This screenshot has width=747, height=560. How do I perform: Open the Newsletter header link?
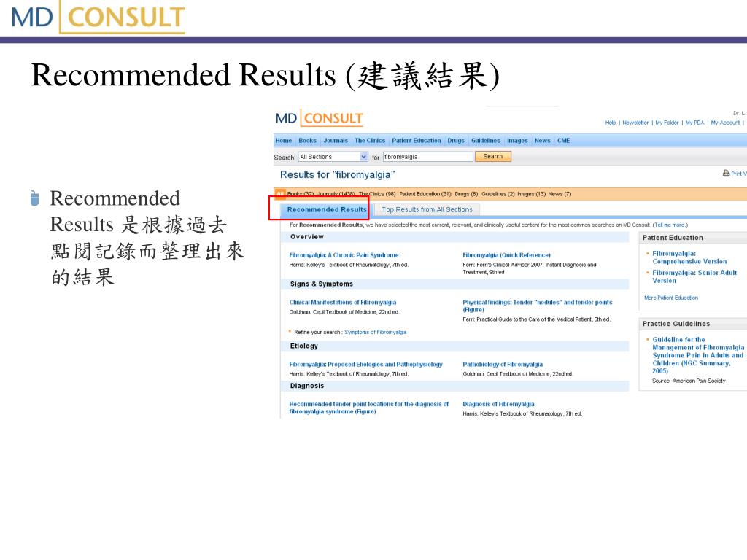click(x=635, y=122)
